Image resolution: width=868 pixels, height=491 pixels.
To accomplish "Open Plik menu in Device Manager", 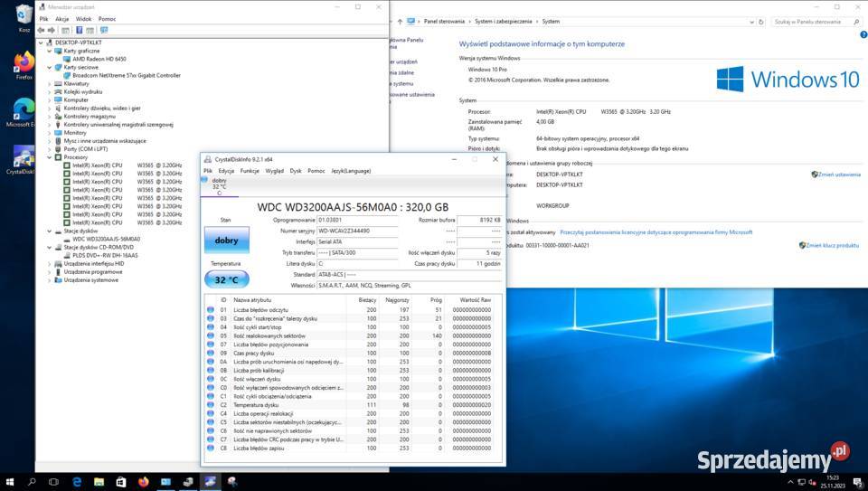I will [43, 19].
